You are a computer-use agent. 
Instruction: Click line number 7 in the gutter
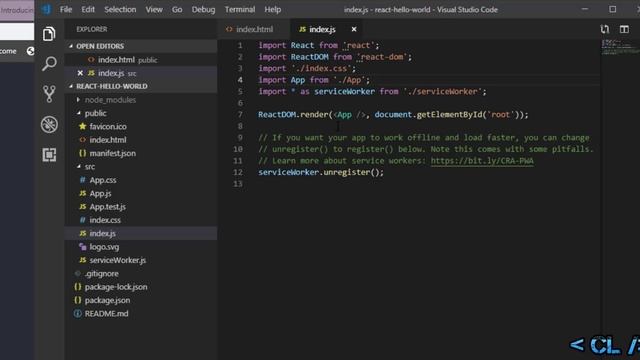240,115
